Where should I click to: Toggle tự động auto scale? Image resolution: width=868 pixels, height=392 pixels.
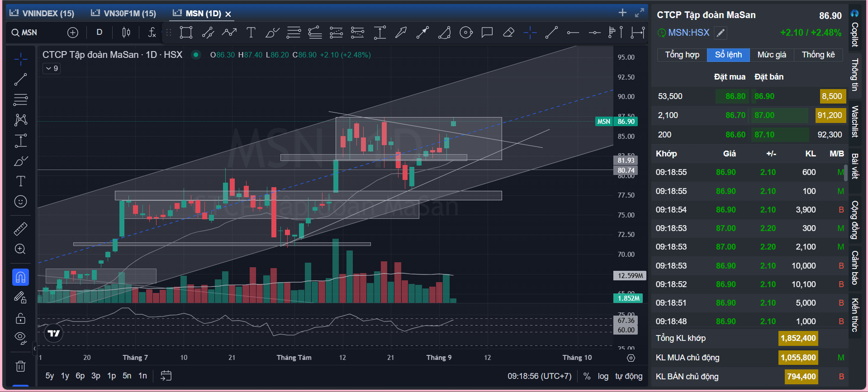pos(629,376)
